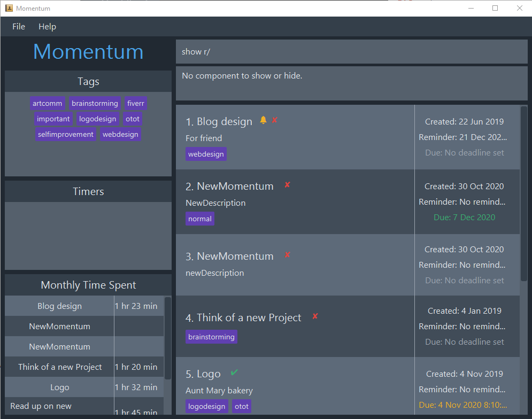Open the Help menu
532x419 pixels.
pos(47,27)
